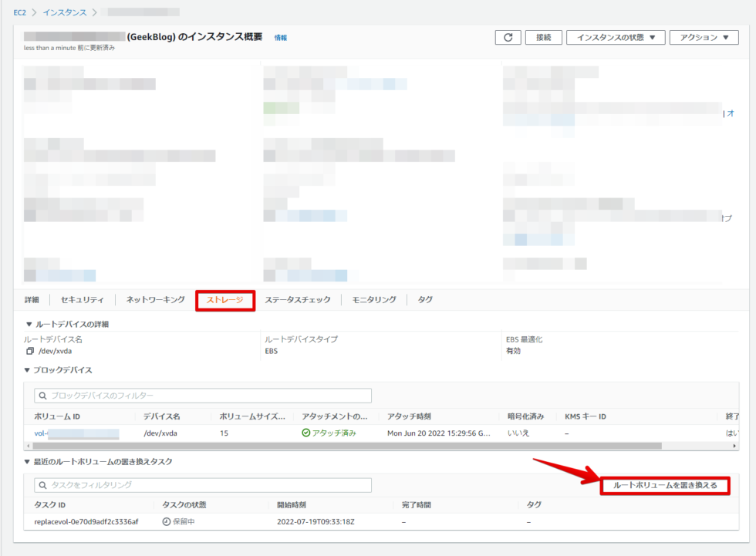Collapse 最近のルートボリュームの置き換えタスク section

pyautogui.click(x=29, y=461)
